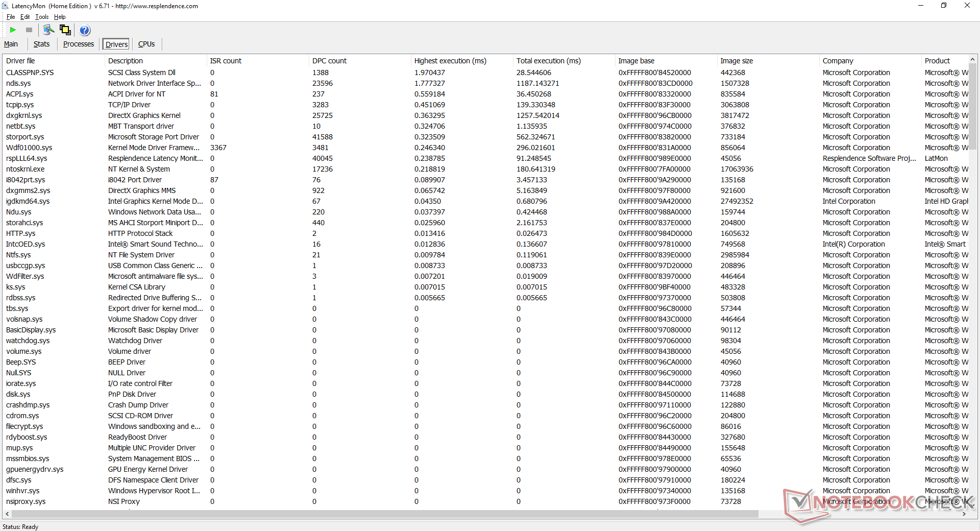Sort by Image size column header
The width and height of the screenshot is (980, 531).
(768, 61)
